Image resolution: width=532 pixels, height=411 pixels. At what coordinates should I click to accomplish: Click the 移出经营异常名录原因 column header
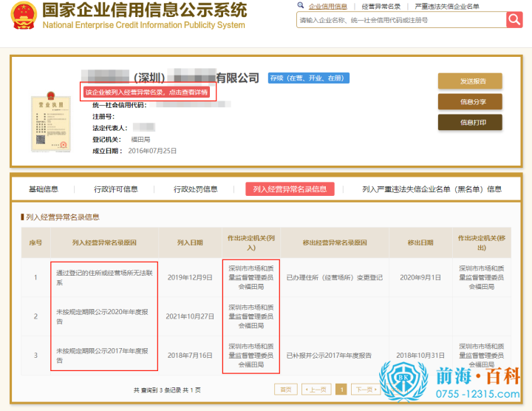click(335, 242)
